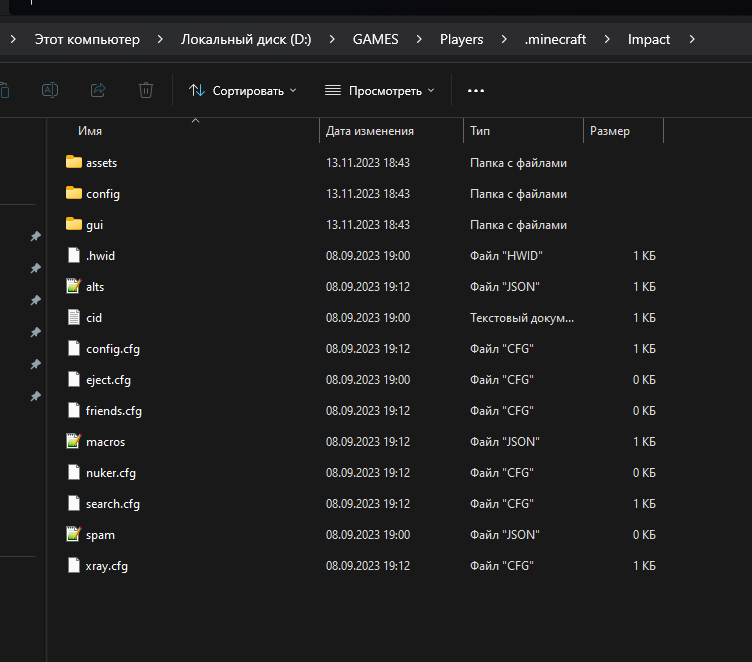
Task: Expand chevron after .minecraft breadcrumb
Action: (607, 39)
